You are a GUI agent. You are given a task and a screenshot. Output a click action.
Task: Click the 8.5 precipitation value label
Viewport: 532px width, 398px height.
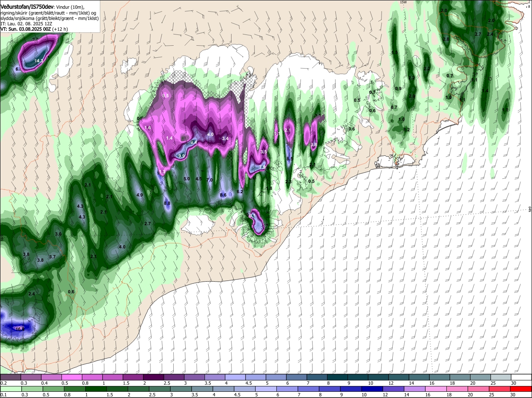(x=290, y=159)
